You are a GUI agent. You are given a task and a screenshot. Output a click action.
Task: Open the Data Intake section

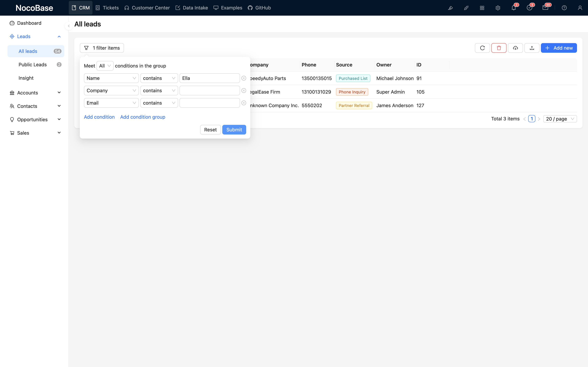192,8
